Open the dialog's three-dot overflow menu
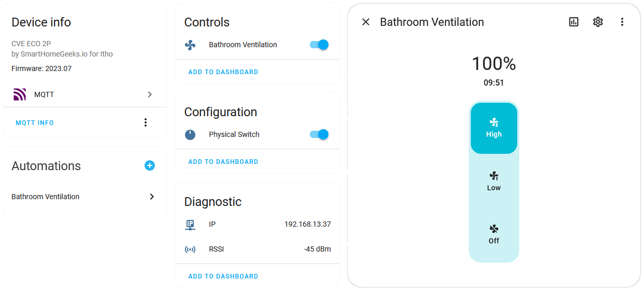Viewport: 644px width, 291px height. [622, 22]
